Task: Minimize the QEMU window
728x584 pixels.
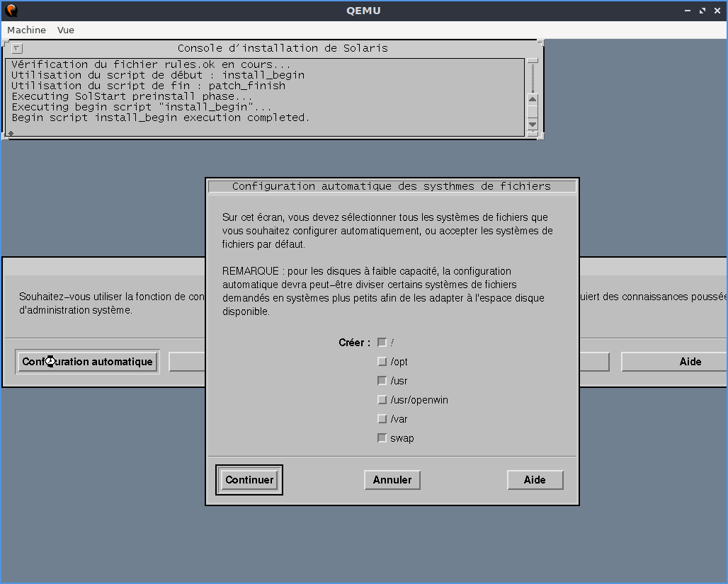Action: 688,11
